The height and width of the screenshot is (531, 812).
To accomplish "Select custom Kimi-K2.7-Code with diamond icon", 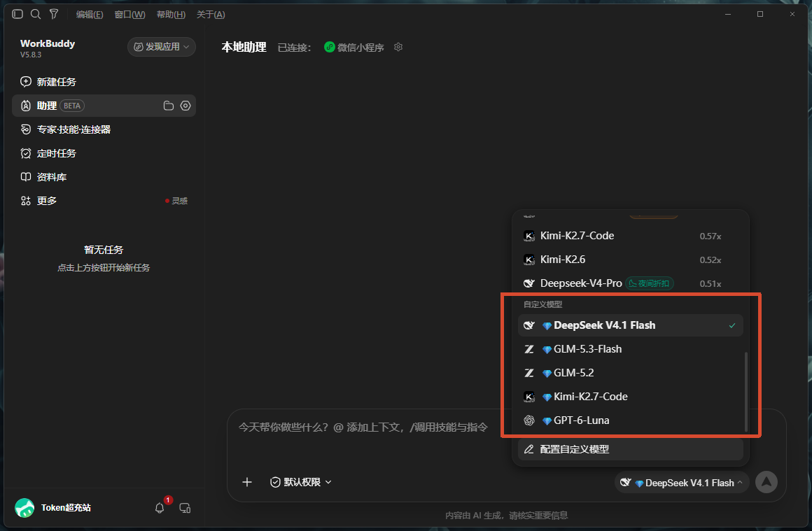I will pos(630,397).
